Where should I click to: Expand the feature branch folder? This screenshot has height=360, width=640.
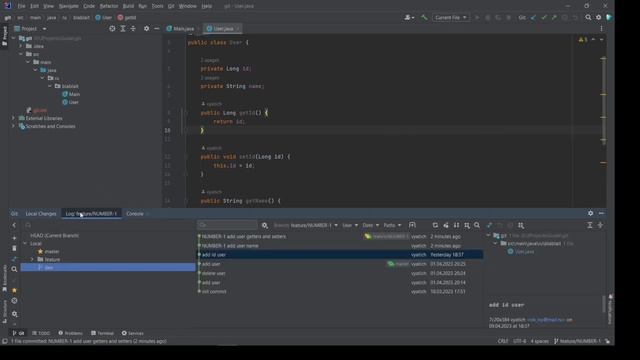tap(33, 260)
